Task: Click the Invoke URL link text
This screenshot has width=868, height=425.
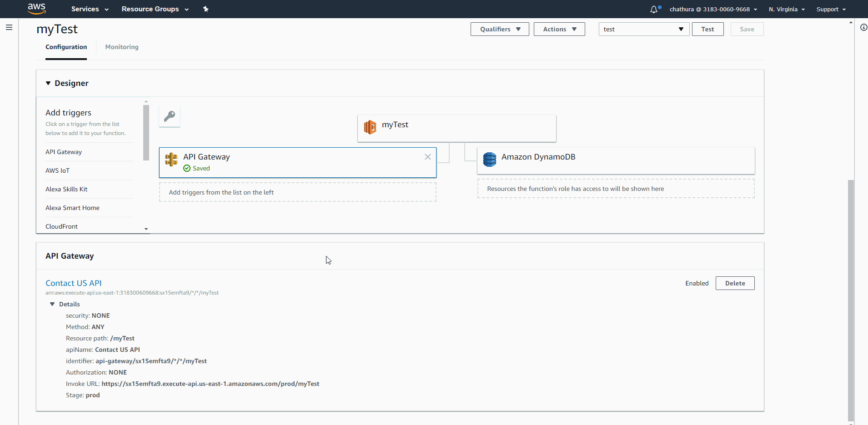Action: coord(210,384)
